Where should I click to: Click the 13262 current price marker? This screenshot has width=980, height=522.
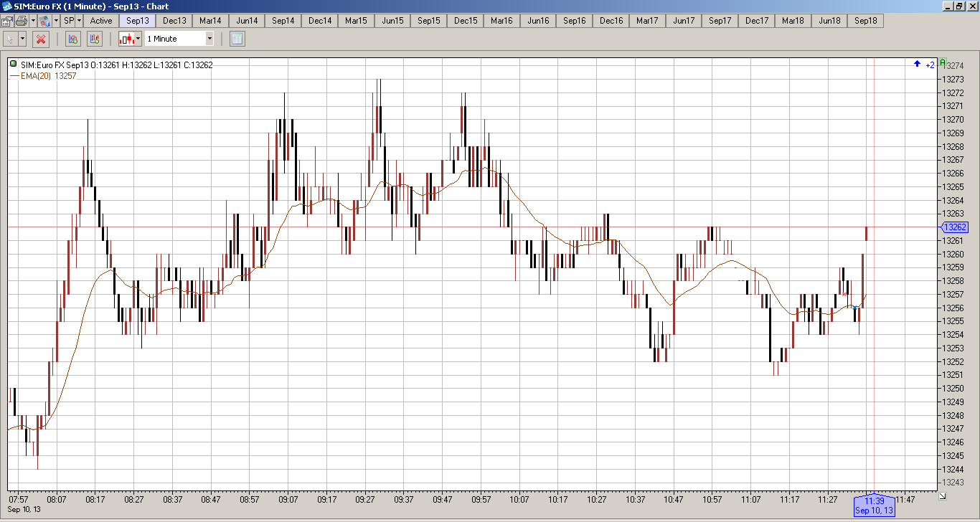coord(954,227)
